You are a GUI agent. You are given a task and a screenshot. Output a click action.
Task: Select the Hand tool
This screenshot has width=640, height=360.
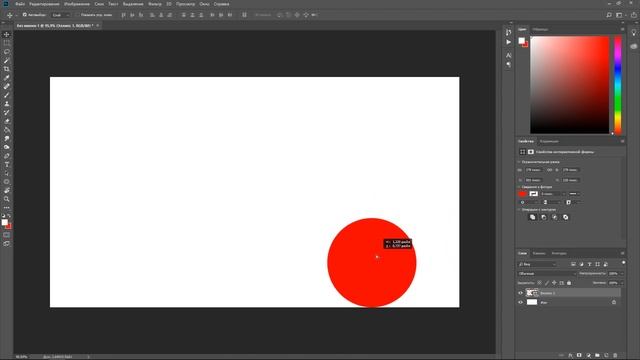click(x=7, y=190)
